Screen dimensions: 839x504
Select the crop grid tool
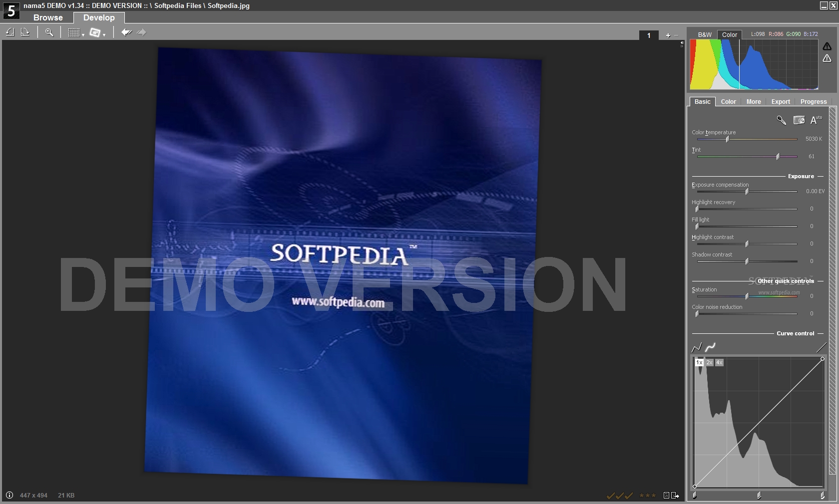pyautogui.click(x=74, y=32)
